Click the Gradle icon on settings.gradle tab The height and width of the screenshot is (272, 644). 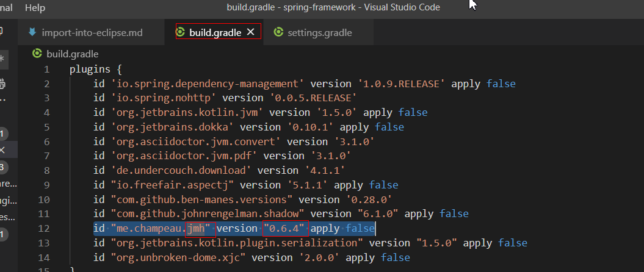tap(279, 32)
